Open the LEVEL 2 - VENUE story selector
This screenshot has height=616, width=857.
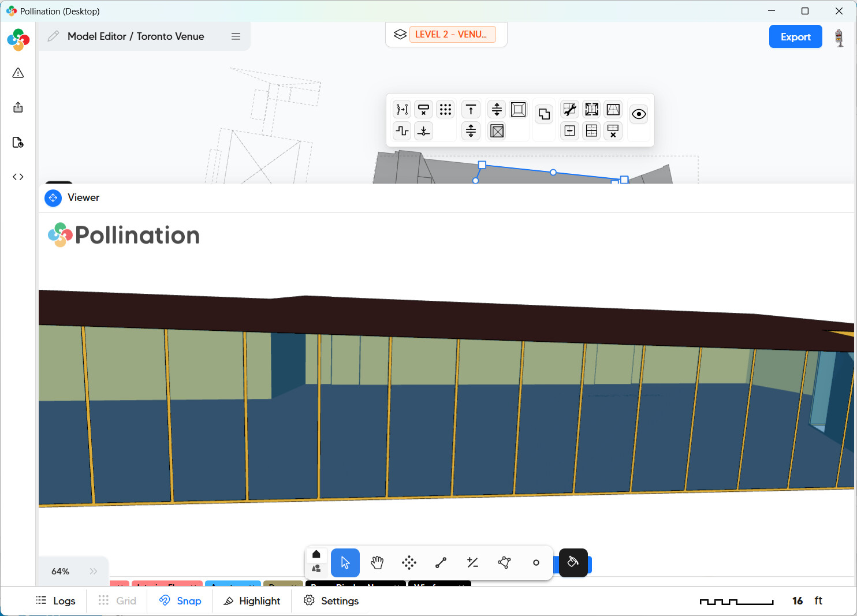452,34
